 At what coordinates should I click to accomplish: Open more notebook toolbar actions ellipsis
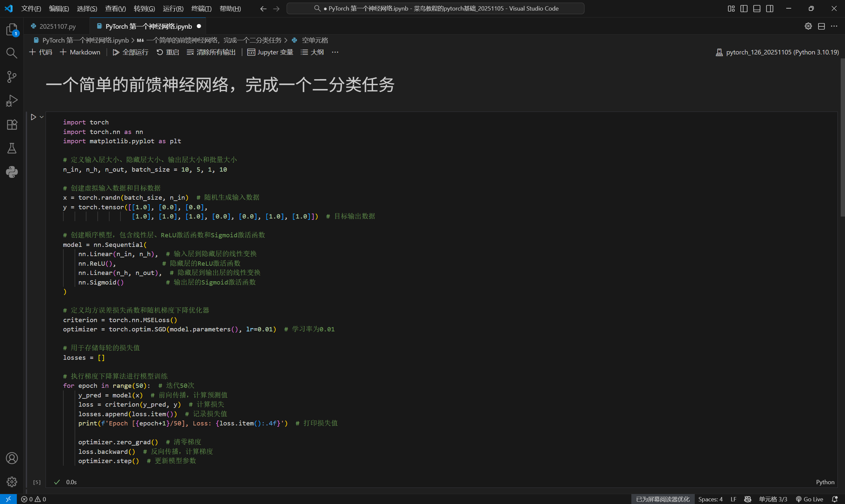coord(335,52)
